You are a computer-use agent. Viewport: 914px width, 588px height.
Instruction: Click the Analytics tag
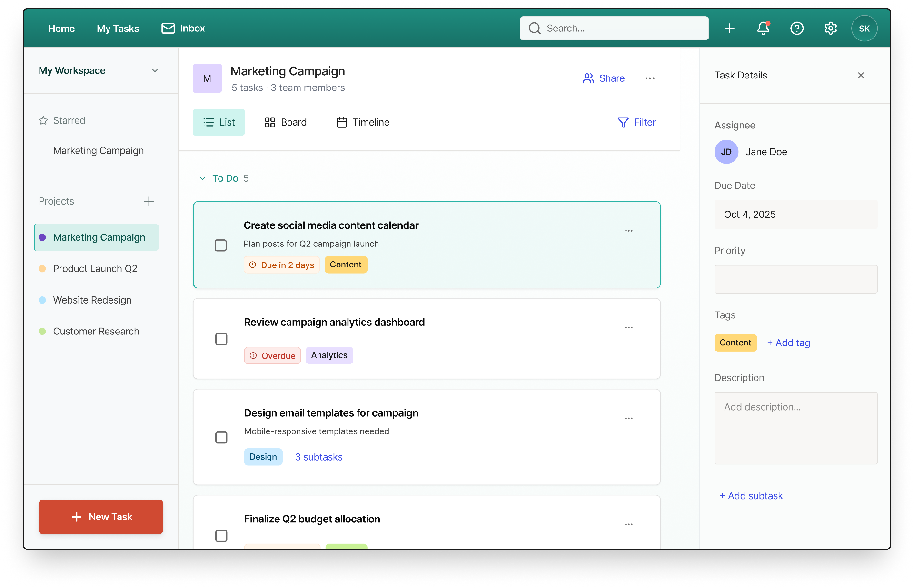tap(329, 355)
